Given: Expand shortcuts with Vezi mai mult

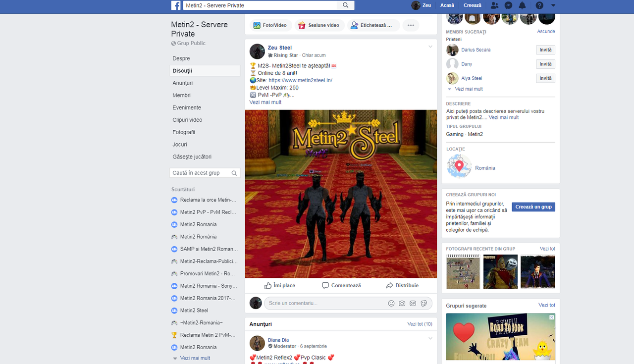Looking at the screenshot, I should [x=195, y=358].
